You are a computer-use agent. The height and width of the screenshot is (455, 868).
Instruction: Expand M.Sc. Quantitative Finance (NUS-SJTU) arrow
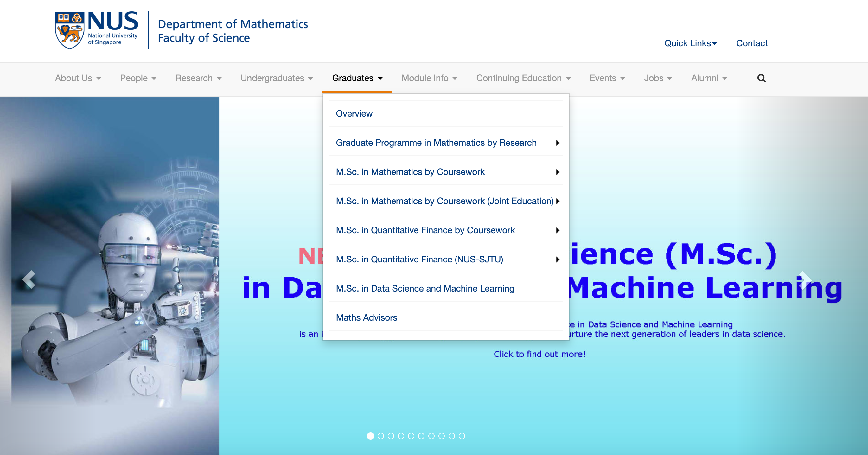click(558, 260)
